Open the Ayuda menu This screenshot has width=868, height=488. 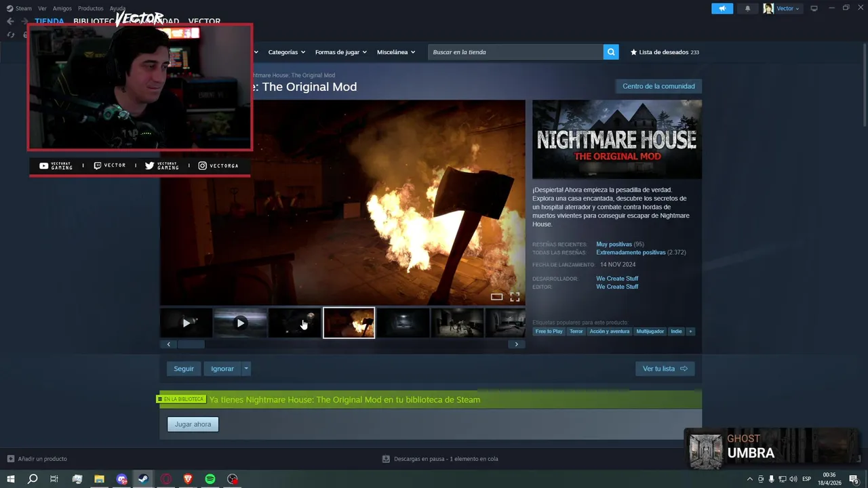tap(117, 8)
